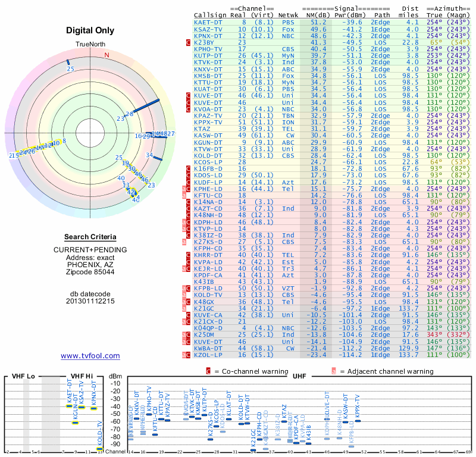
Task: Click the adjacent channel warning legend icon
Action: coord(334,371)
